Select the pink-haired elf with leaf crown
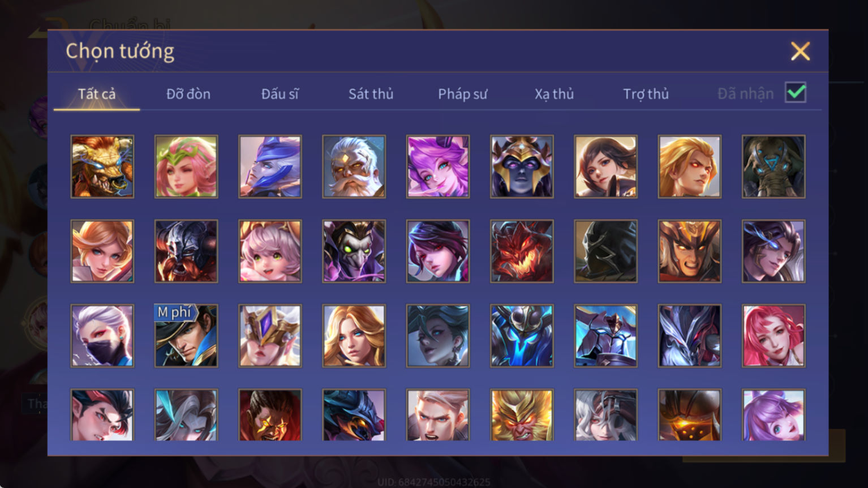Image resolution: width=868 pixels, height=488 pixels. [186, 166]
